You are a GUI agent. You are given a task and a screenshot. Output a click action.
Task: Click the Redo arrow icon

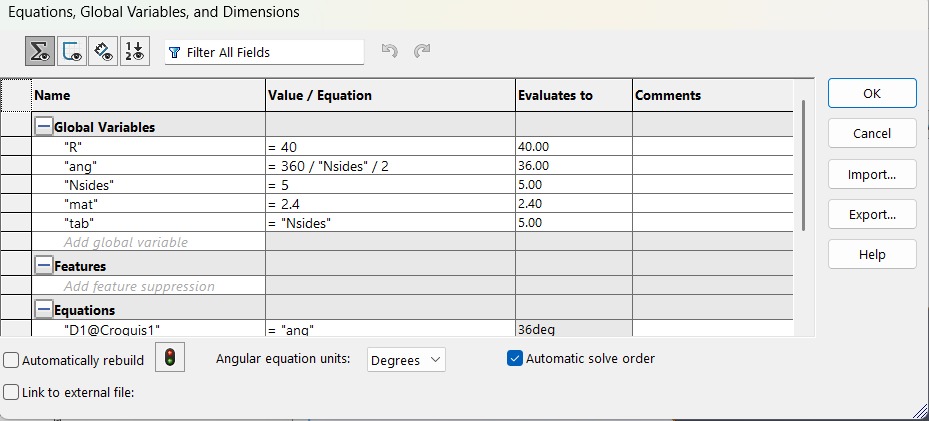pos(422,51)
